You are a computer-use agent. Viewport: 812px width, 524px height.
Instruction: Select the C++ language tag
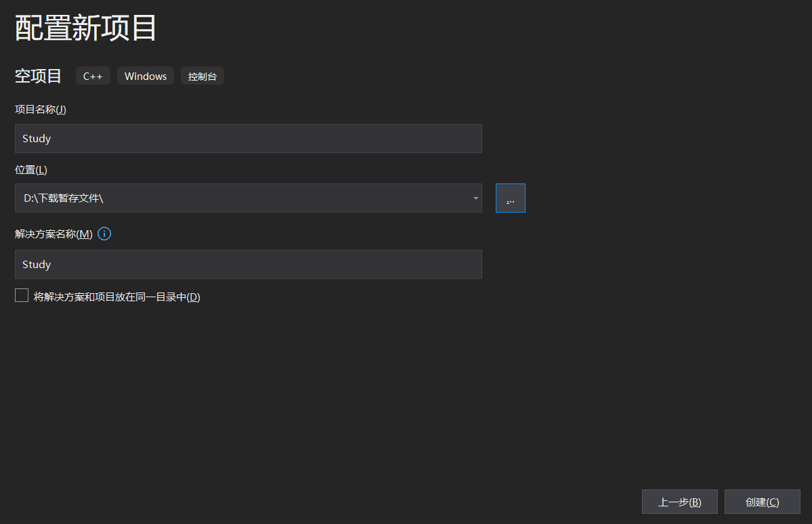coord(93,76)
